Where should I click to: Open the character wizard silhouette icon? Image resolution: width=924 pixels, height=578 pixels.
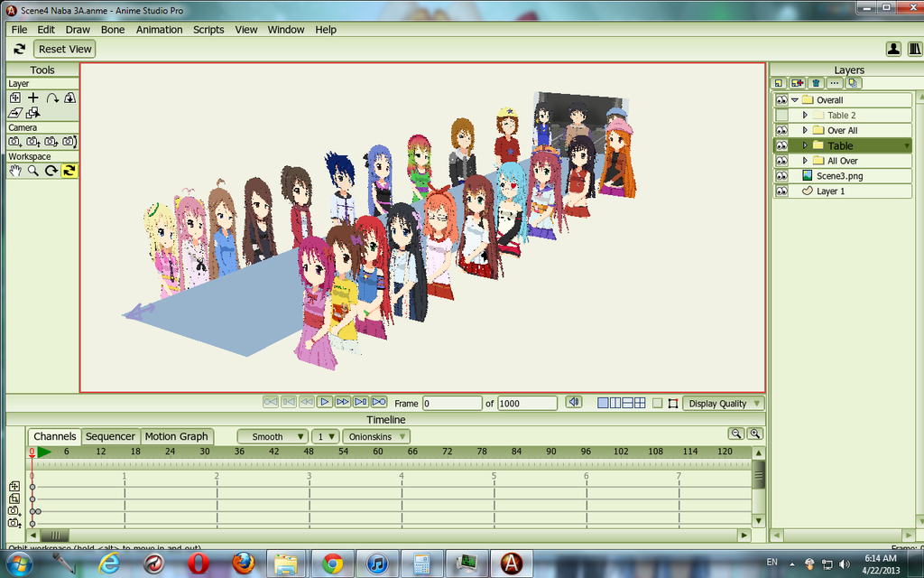[893, 49]
